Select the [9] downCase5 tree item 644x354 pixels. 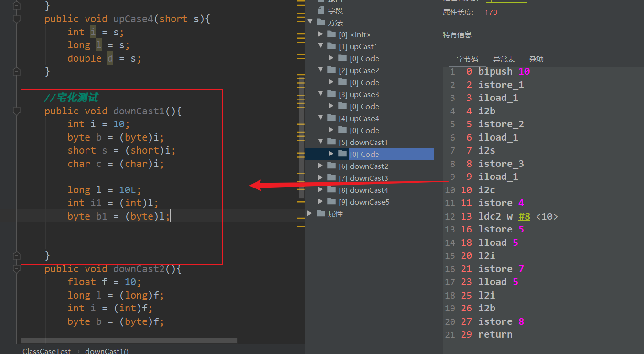364,202
